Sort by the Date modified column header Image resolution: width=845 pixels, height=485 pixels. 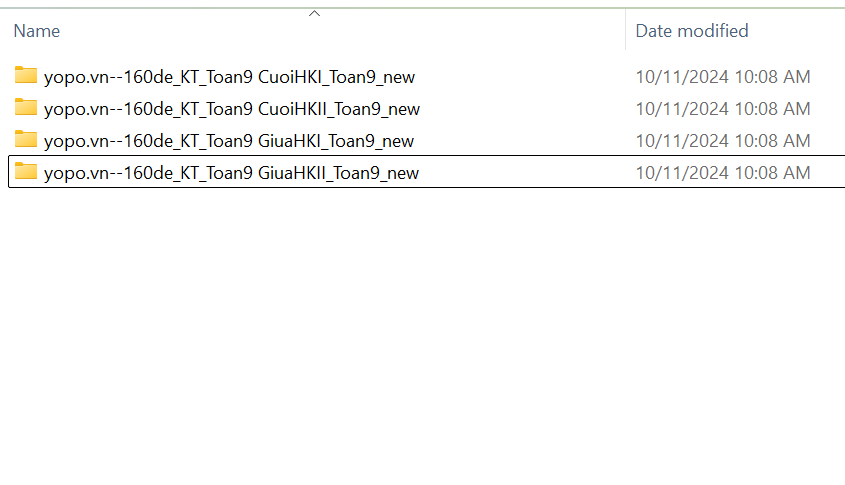click(x=692, y=31)
